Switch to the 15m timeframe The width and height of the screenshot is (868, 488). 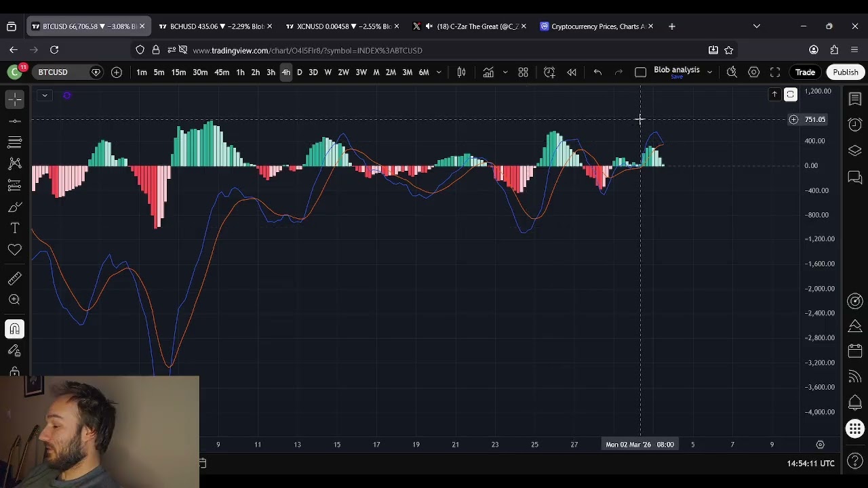(x=178, y=72)
